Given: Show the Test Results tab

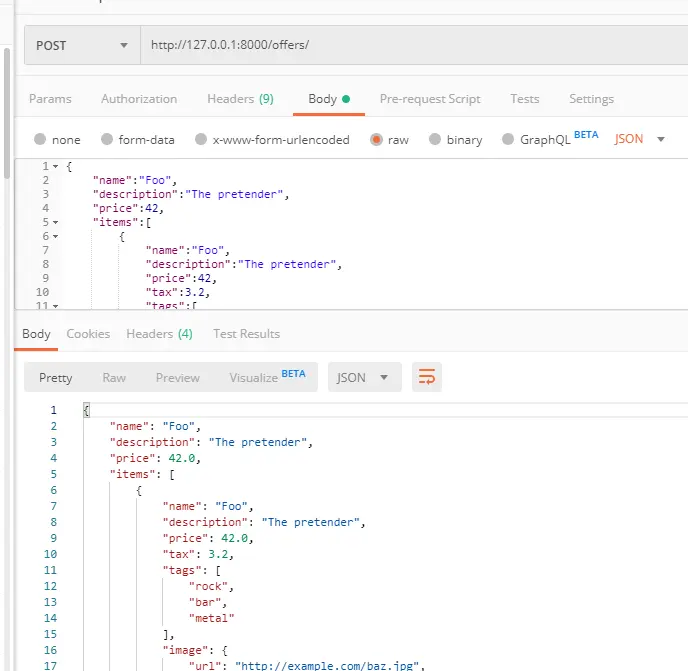Looking at the screenshot, I should [x=246, y=334].
